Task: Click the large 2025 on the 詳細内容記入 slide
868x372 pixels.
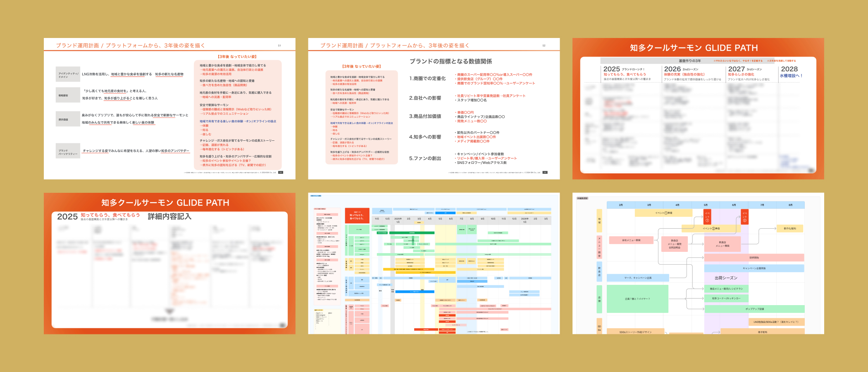Action: click(67, 217)
